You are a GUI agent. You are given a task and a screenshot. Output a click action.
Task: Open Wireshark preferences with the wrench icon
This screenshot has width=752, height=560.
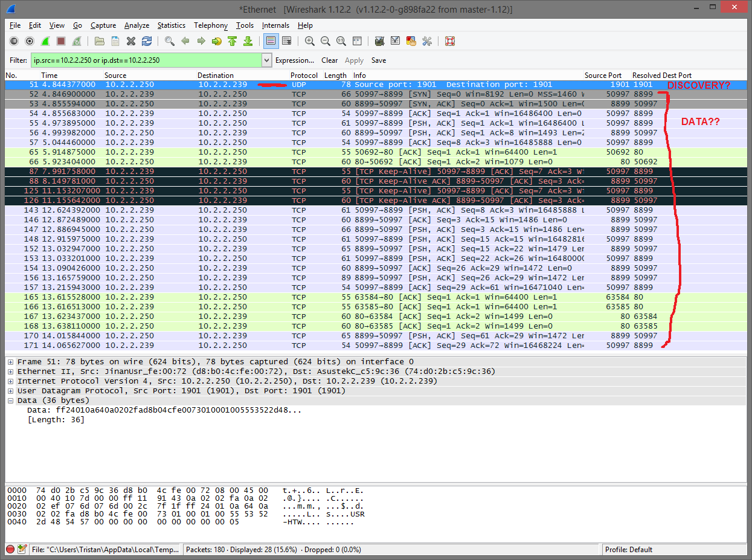pyautogui.click(x=426, y=41)
